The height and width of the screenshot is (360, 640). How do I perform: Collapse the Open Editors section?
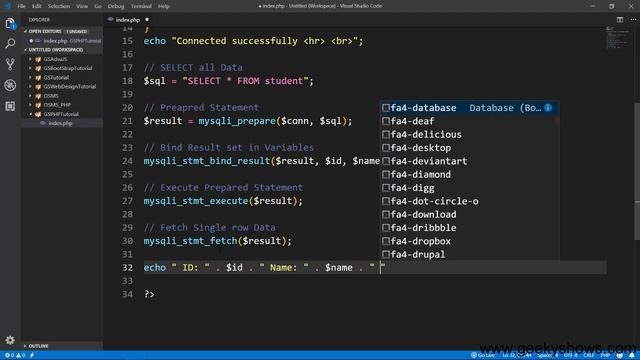pyautogui.click(x=25, y=31)
